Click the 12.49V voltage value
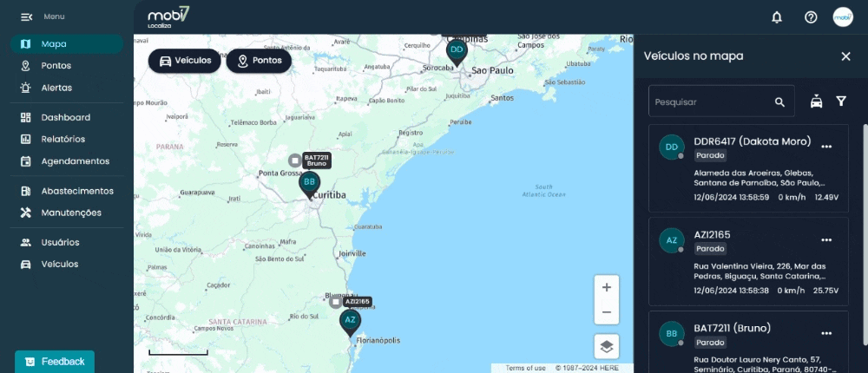 826,197
